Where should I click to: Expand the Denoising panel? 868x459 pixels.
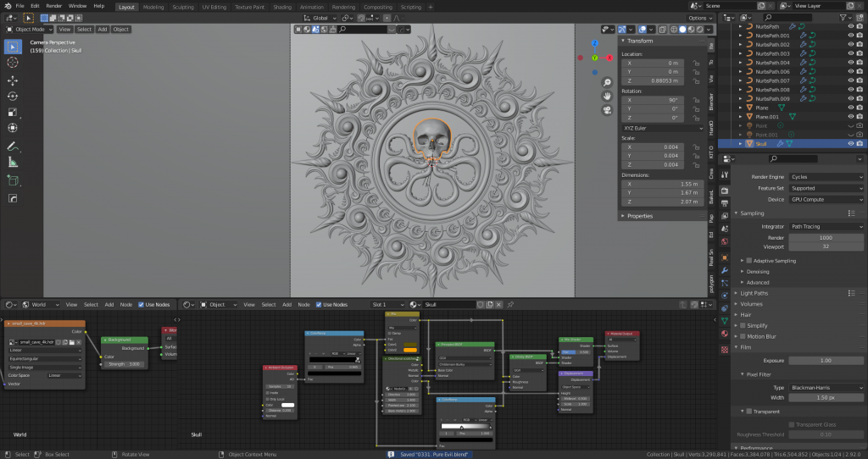pyautogui.click(x=757, y=272)
